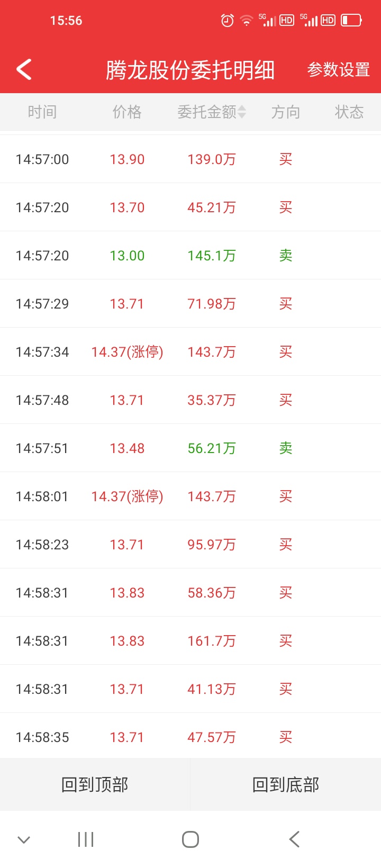The image size is (381, 868).
Task: Tap the back arrow in red header
Action: [24, 69]
